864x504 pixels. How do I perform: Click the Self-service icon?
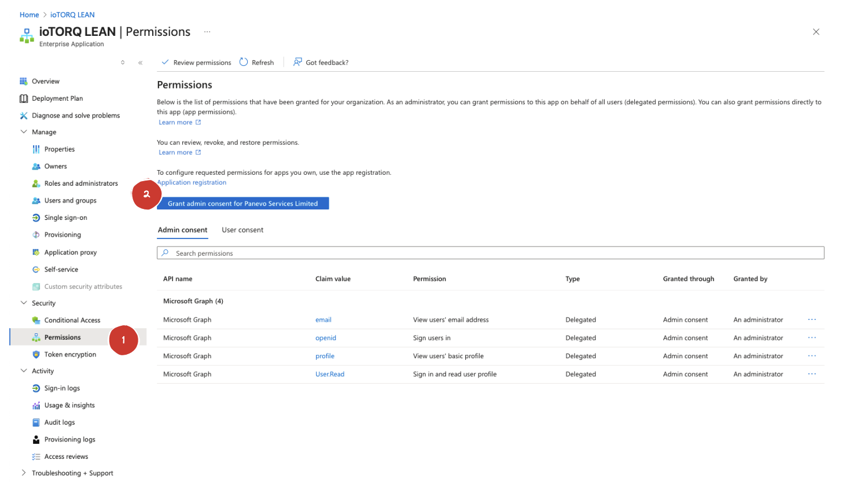(36, 269)
